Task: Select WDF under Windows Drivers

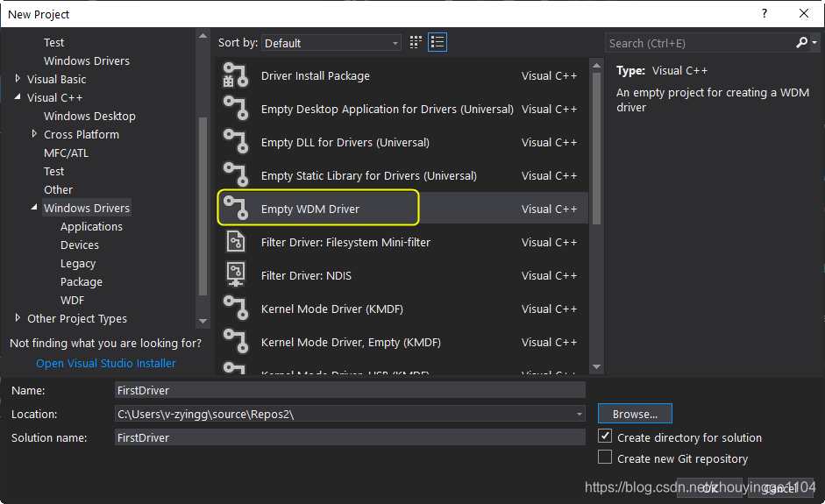Action: 72,301
